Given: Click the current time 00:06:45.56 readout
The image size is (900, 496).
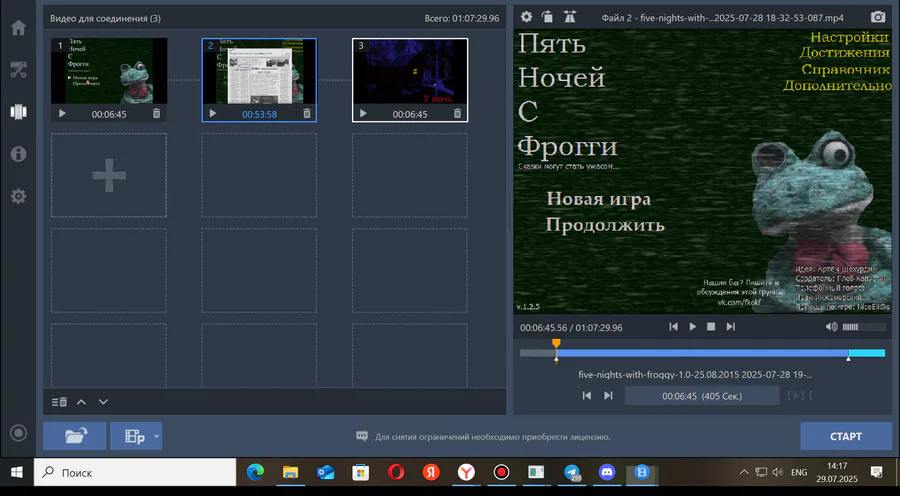Looking at the screenshot, I should (543, 328).
